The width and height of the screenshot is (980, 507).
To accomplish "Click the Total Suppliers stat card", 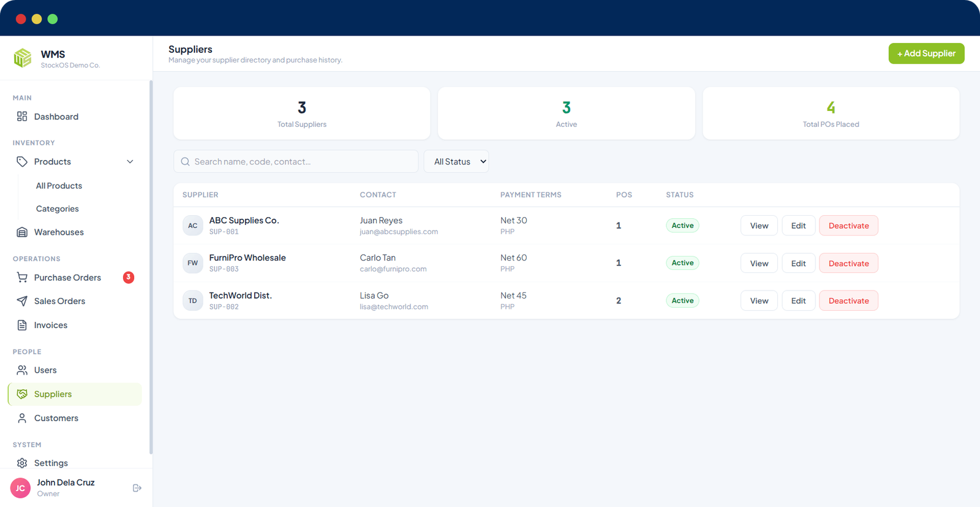I will pos(302,113).
